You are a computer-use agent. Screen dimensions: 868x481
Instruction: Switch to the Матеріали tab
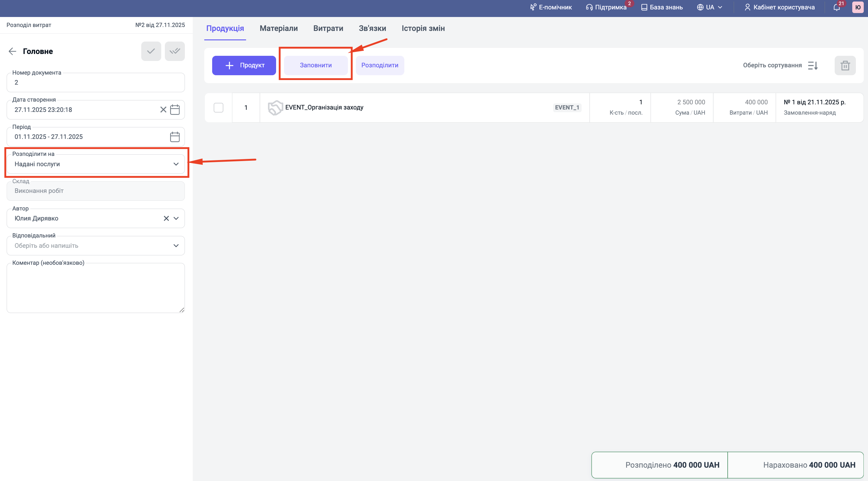click(x=278, y=28)
